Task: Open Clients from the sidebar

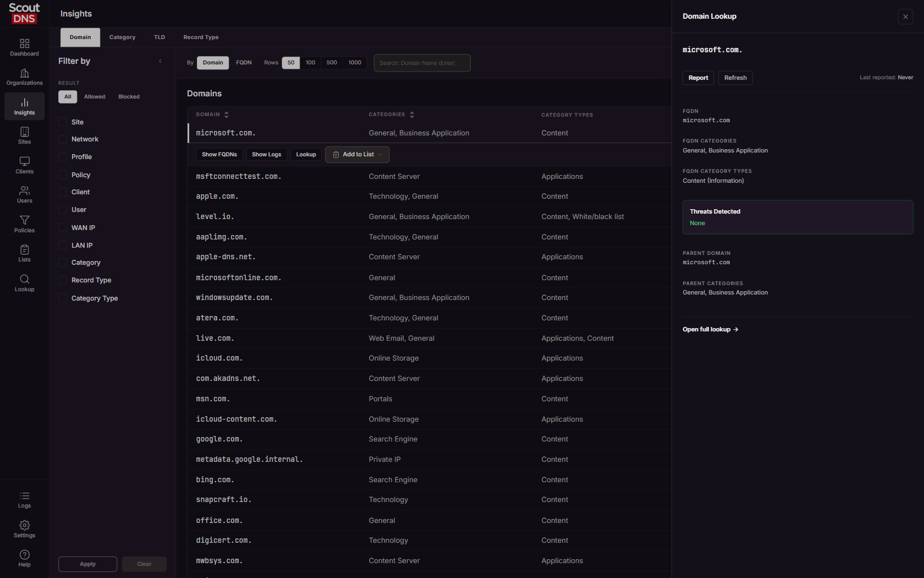Action: coord(24,165)
